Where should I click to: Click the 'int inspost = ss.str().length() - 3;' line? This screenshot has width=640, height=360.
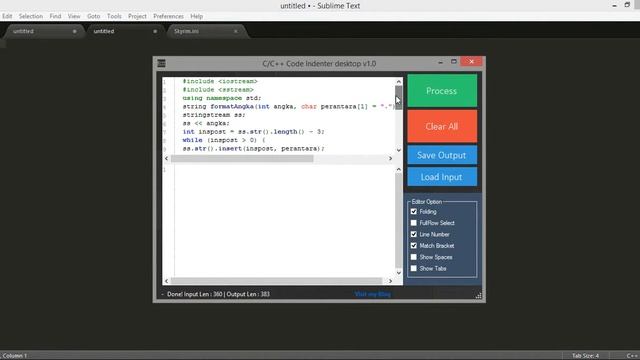(x=253, y=131)
